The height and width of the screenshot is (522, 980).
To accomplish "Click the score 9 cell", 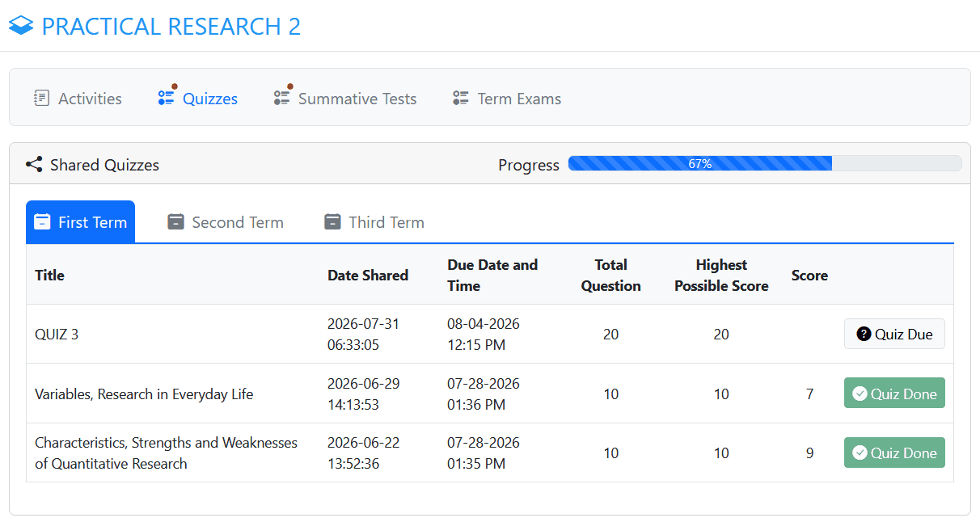I will click(x=809, y=453).
